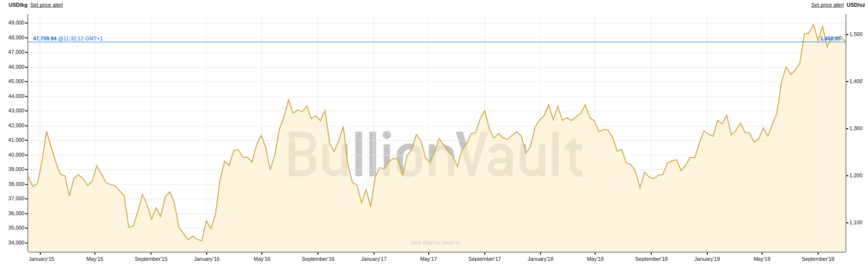Click the USD/kg unit label
This screenshot has height=268, width=868.
coord(18,5)
